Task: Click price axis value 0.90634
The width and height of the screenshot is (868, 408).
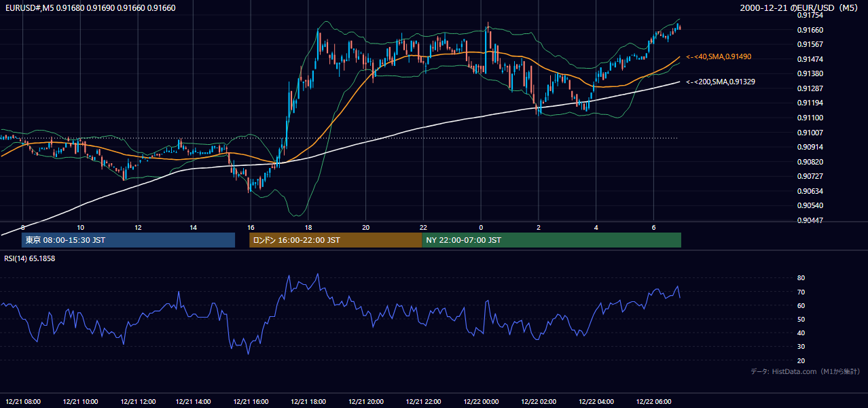Action: (x=810, y=191)
